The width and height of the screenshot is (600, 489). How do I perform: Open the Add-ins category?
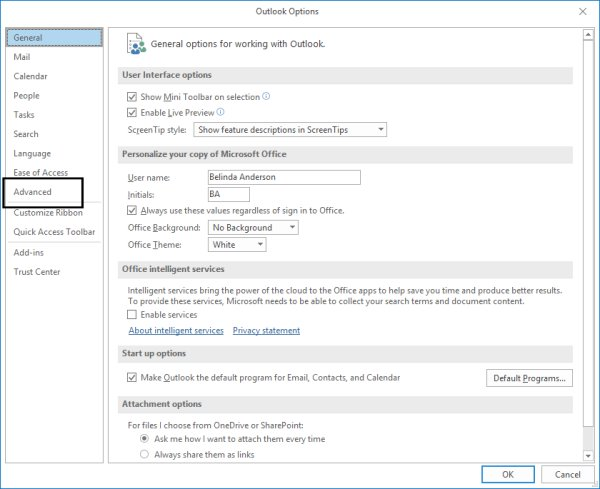54,253
